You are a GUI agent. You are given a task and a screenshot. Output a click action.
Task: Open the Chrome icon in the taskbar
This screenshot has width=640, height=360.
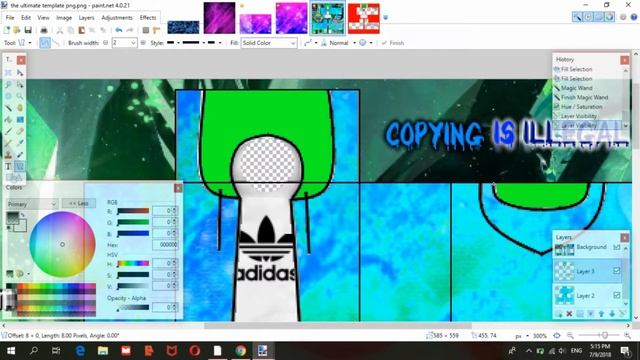click(x=240, y=351)
